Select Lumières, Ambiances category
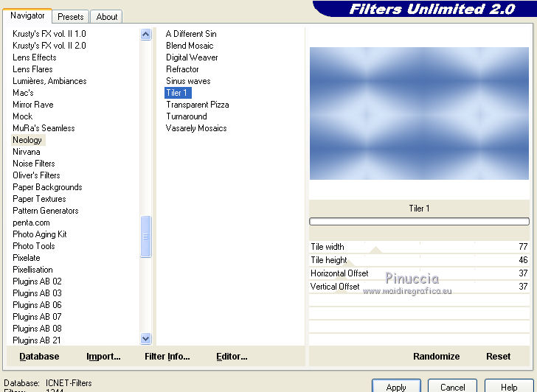 (x=49, y=81)
